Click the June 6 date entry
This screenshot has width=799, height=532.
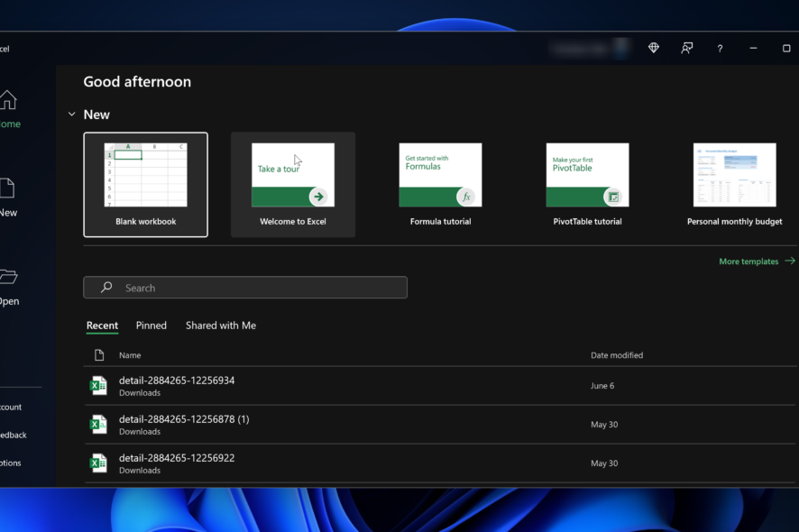click(602, 386)
